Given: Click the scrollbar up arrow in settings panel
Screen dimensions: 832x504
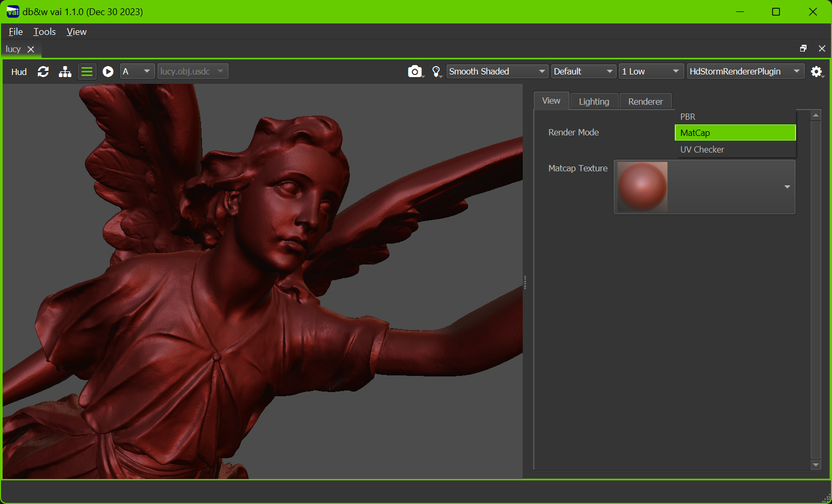Looking at the screenshot, I should pyautogui.click(x=816, y=115).
